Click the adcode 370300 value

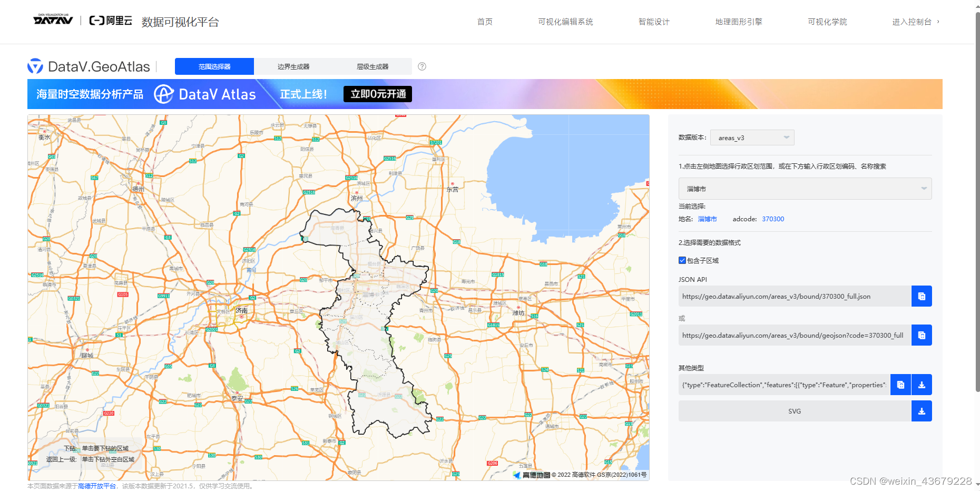tap(773, 219)
